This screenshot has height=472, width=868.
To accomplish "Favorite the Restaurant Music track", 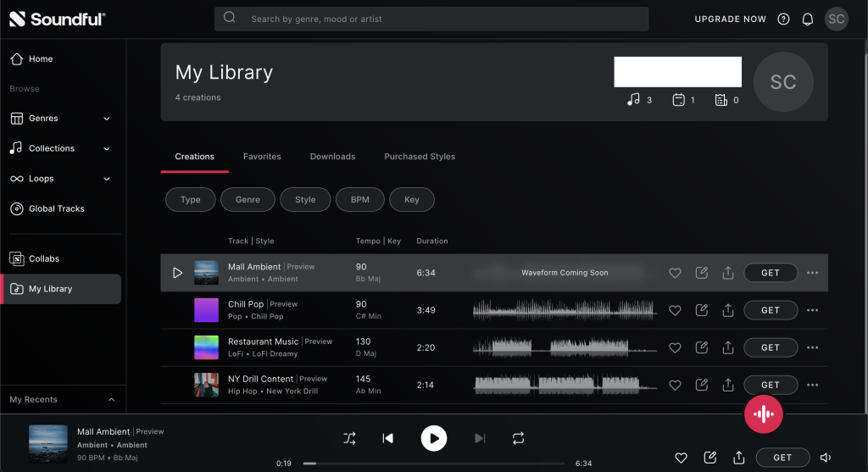I will coord(675,347).
